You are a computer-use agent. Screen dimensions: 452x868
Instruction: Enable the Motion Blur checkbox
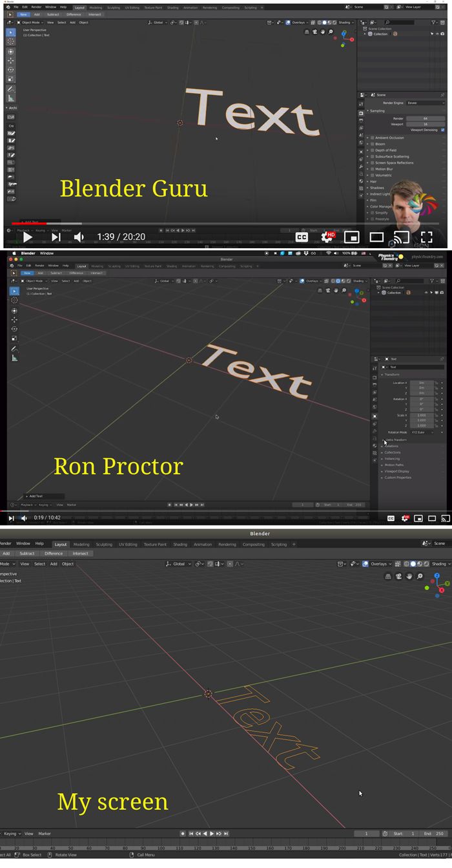[x=373, y=169]
